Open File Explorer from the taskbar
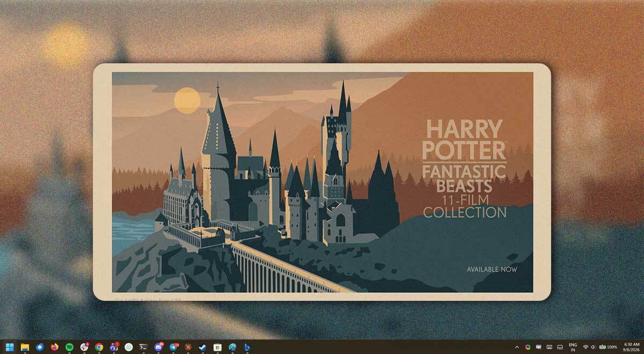The image size is (644, 354). coord(25,347)
